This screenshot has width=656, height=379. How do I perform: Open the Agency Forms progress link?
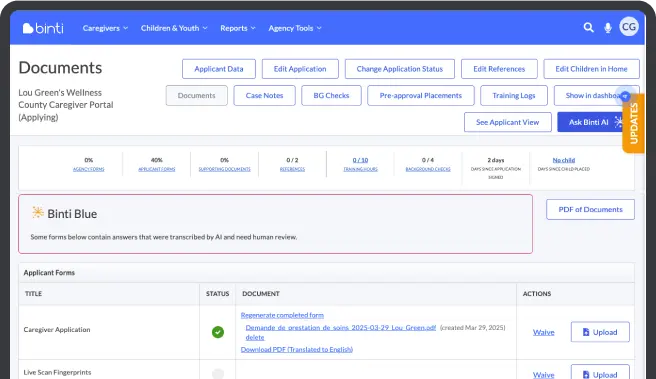coord(89,169)
